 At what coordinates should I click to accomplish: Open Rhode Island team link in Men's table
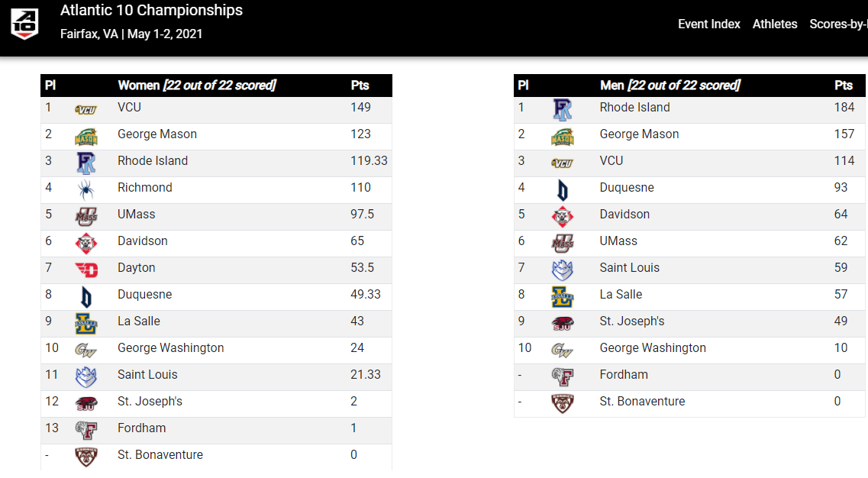pyautogui.click(x=634, y=108)
